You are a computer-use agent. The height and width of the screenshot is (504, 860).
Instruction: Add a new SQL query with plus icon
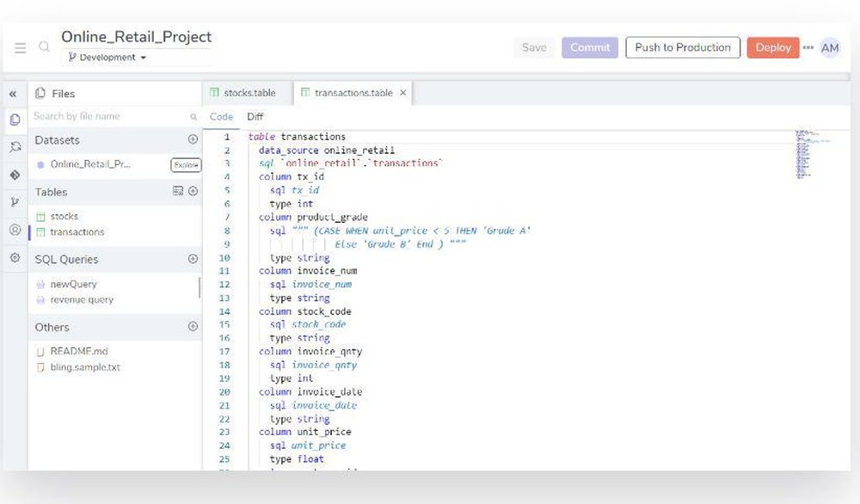pos(193,258)
